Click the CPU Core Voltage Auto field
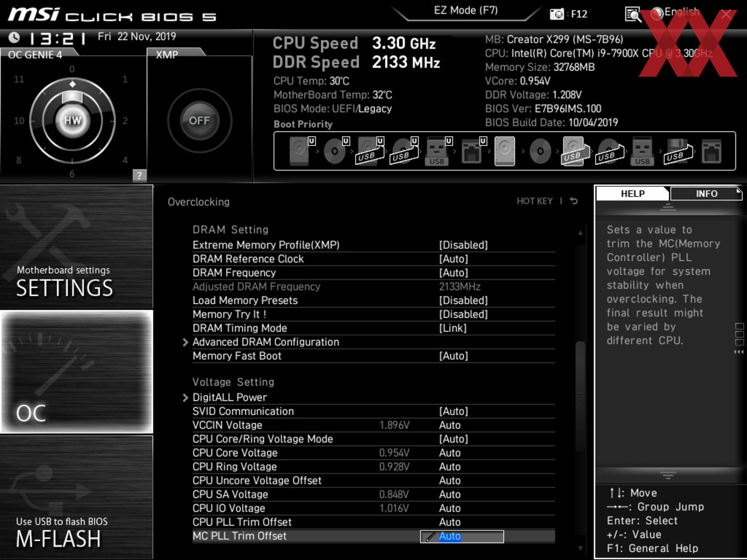The image size is (747, 560). pyautogui.click(x=449, y=453)
